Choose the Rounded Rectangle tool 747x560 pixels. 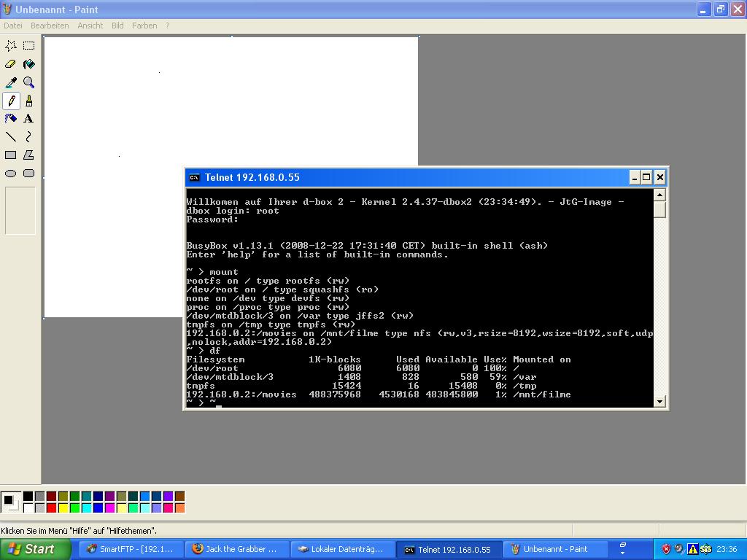pos(28,174)
